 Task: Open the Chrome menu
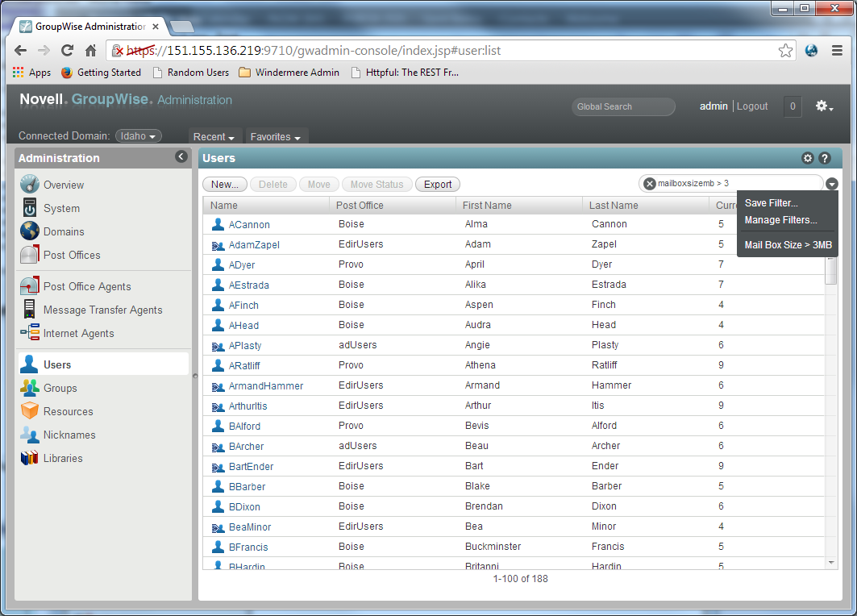tap(837, 51)
